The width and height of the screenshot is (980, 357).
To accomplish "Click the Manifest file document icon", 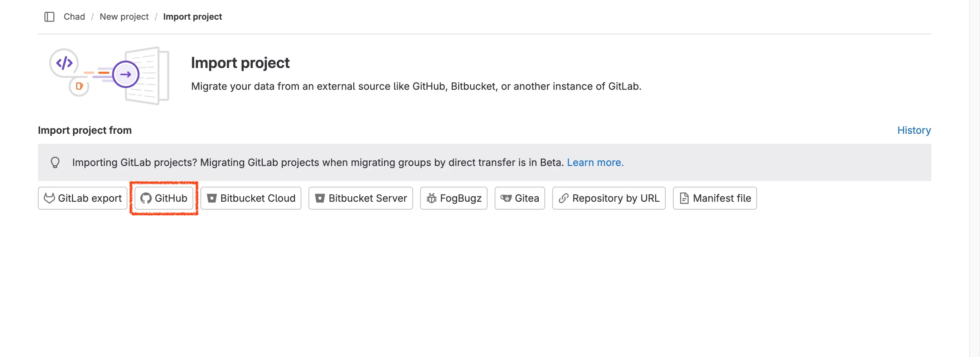I will (x=684, y=198).
